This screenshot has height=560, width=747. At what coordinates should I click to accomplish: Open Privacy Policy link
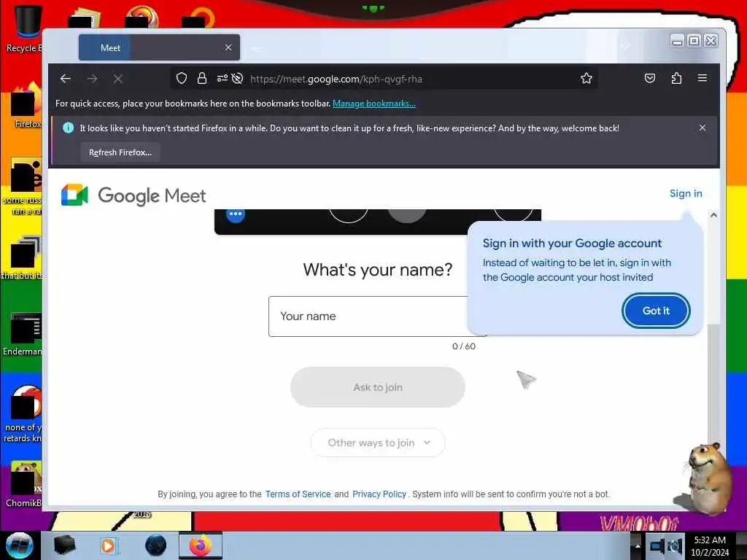[379, 494]
